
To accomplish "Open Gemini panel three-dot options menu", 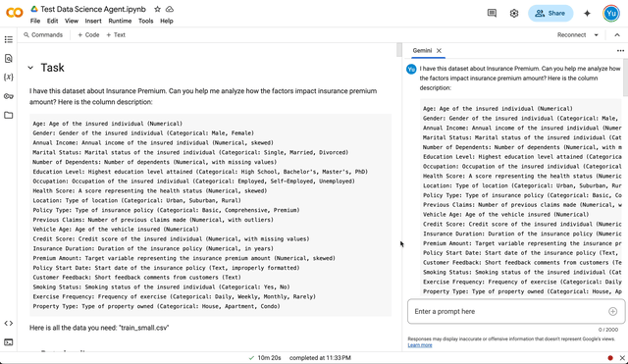I will pos(620,50).
